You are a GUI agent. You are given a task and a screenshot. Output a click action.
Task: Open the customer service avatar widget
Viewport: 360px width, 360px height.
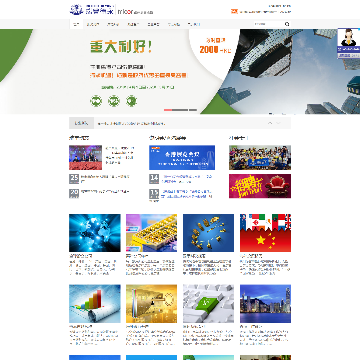click(349, 43)
